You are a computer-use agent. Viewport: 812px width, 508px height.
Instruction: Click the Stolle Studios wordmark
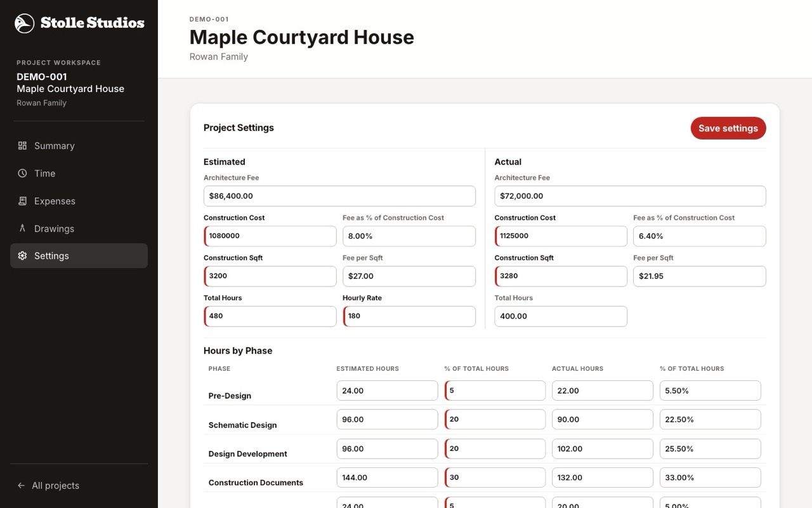(93, 23)
